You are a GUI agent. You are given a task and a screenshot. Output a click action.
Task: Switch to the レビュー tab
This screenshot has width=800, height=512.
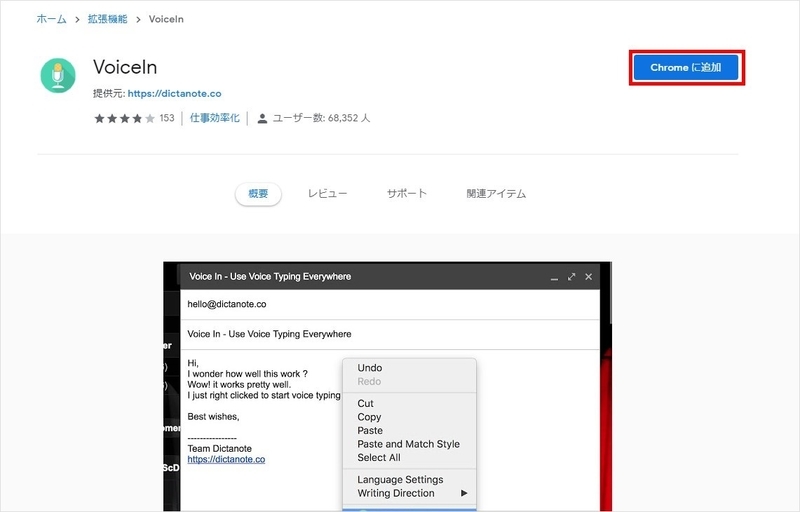coord(328,194)
